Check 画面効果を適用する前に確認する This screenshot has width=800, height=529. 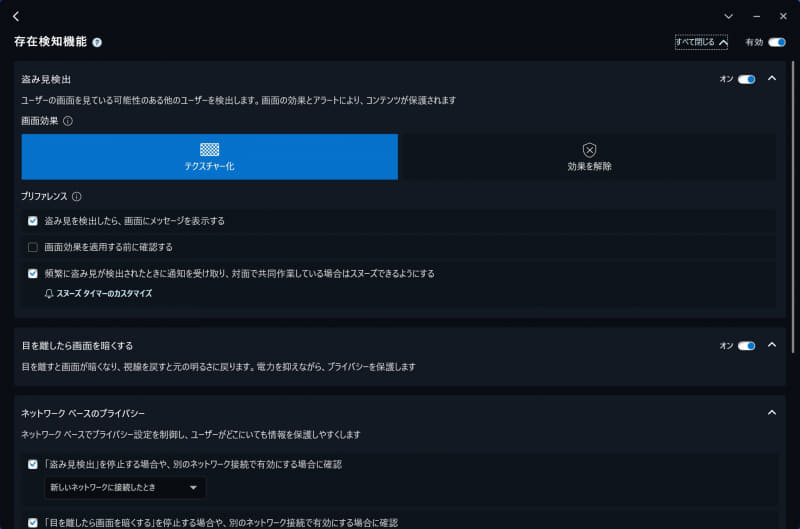pyautogui.click(x=33, y=247)
